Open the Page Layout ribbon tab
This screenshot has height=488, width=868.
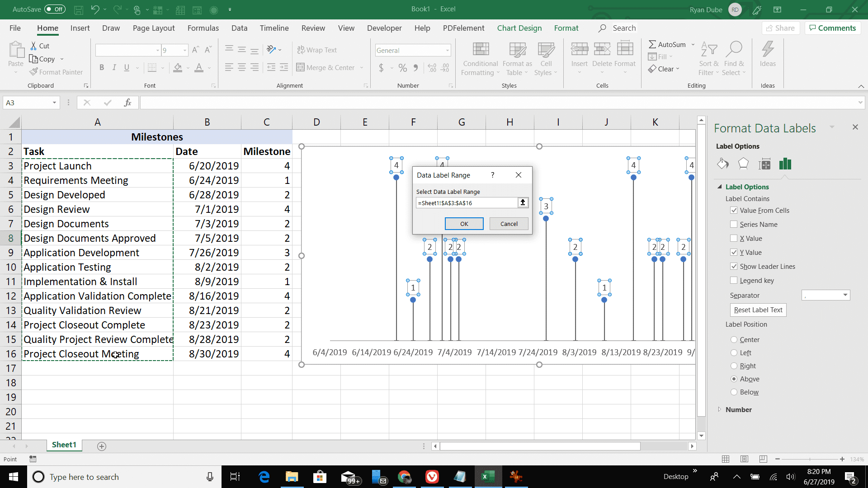[154, 28]
